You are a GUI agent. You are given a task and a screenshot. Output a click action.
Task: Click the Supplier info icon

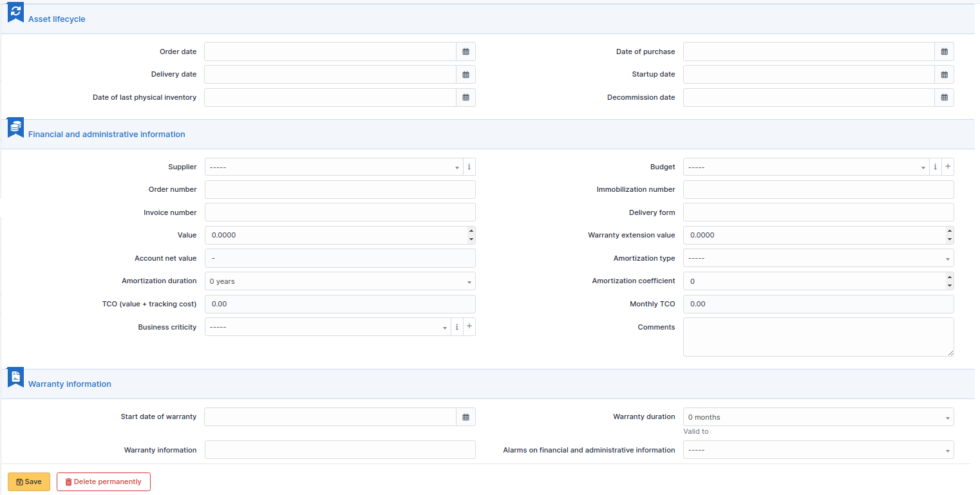(469, 167)
